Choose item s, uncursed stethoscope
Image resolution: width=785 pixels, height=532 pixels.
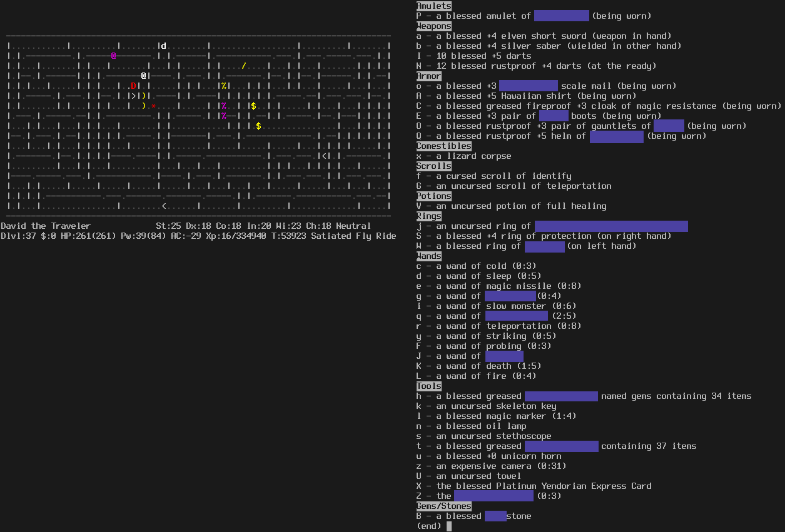[x=484, y=436]
